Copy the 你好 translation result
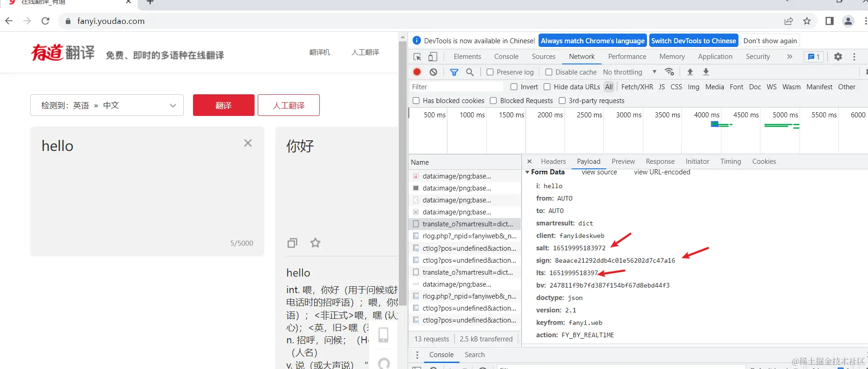Screen dimensions: 868x369 tap(292, 243)
